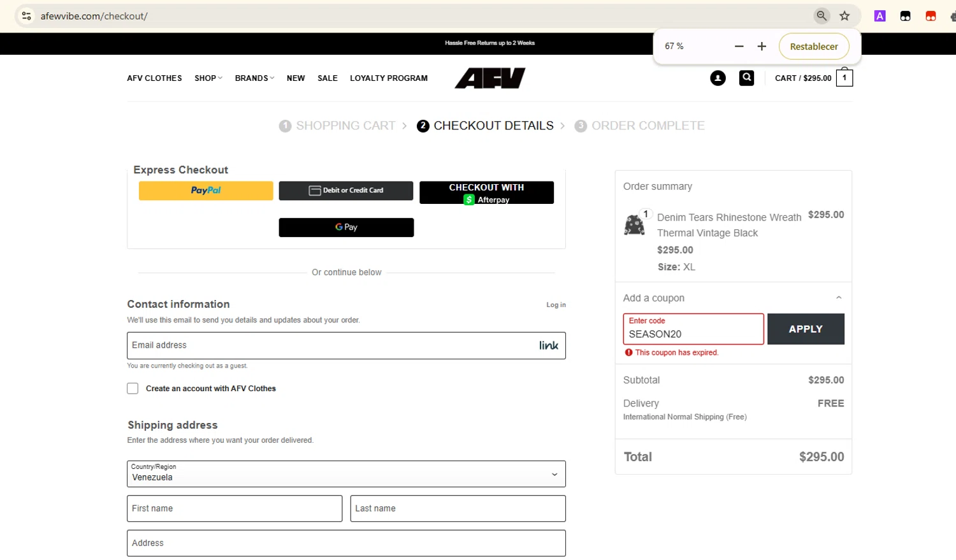Click the coupon expired error icon
This screenshot has width=956, height=560.
tap(628, 352)
